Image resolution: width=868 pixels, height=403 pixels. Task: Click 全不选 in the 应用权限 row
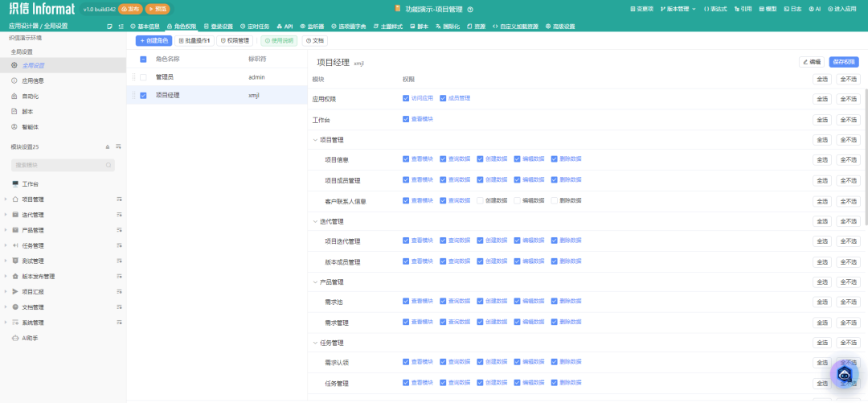[x=848, y=99]
